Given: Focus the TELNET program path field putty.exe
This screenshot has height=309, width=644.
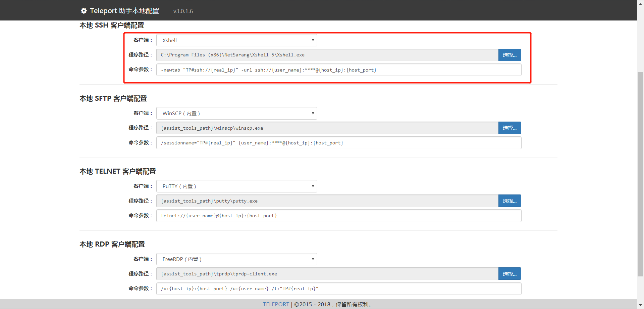Looking at the screenshot, I should coord(327,201).
